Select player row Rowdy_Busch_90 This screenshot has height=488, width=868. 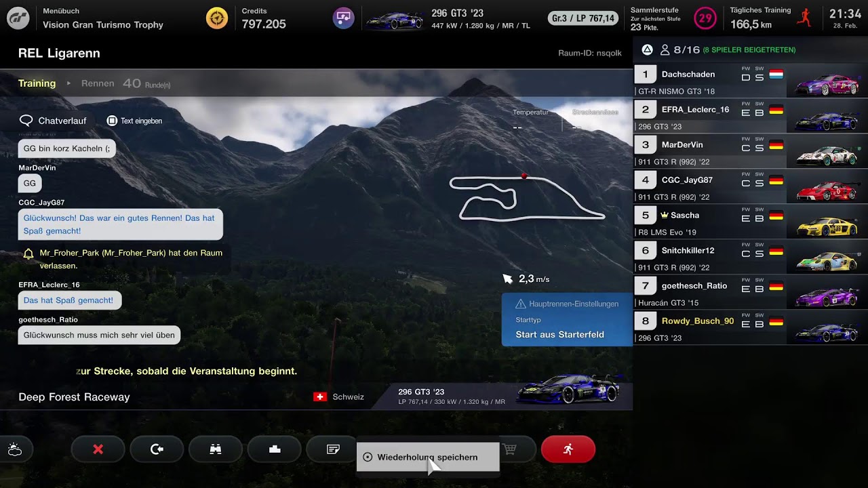(751, 327)
